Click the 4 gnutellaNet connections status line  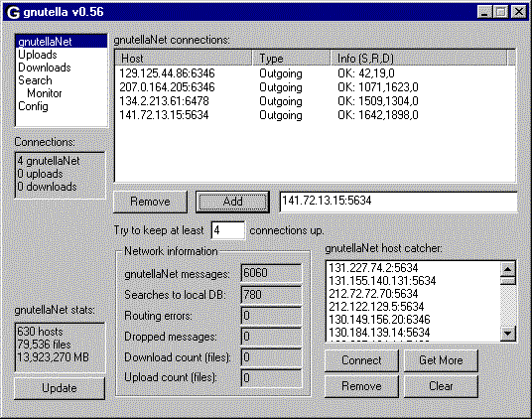pyautogui.click(x=49, y=161)
